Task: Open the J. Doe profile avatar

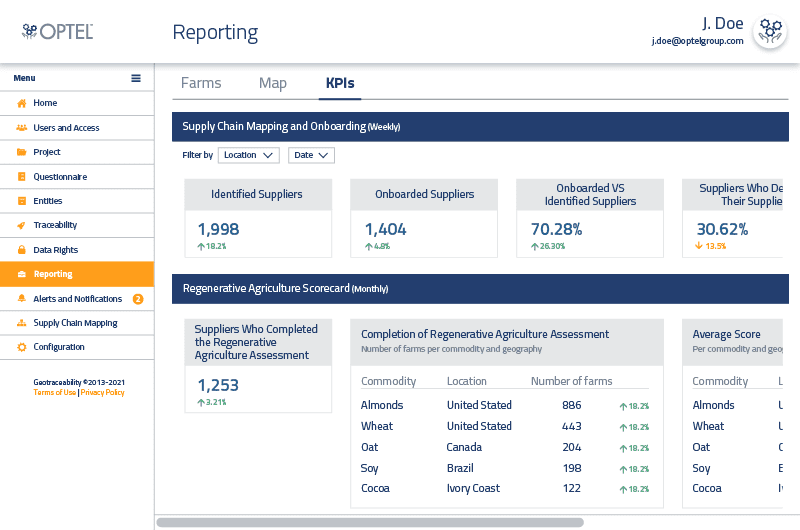Action: click(x=770, y=32)
